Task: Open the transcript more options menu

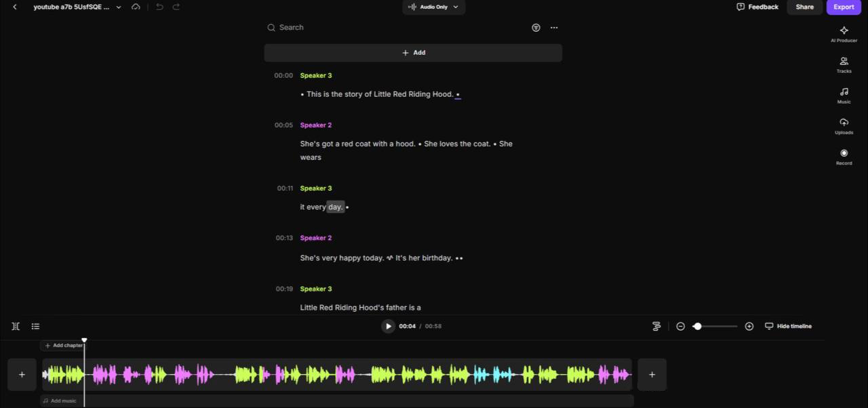Action: coord(554,28)
